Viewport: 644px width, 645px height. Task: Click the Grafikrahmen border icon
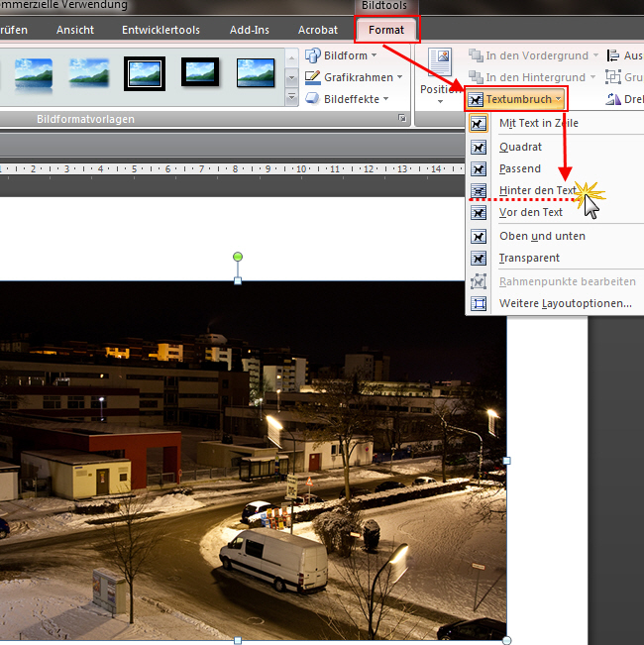tap(313, 77)
